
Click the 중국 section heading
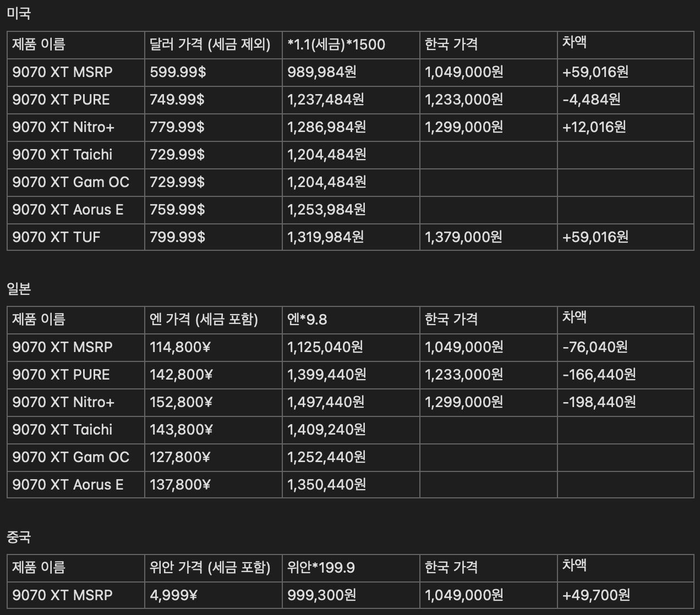pyautogui.click(x=19, y=536)
